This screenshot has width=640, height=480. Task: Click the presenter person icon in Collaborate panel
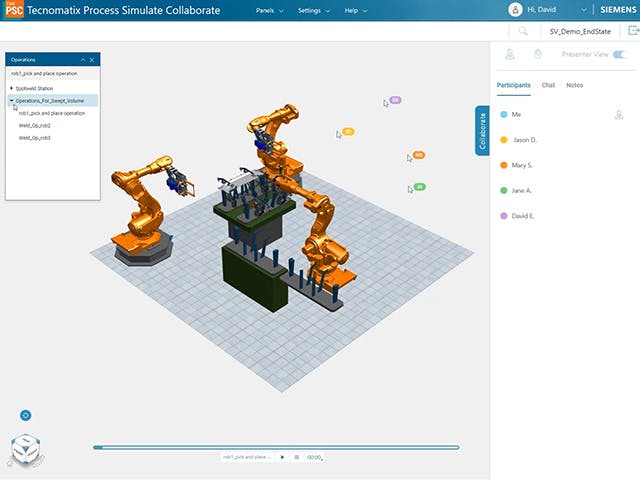pos(510,54)
